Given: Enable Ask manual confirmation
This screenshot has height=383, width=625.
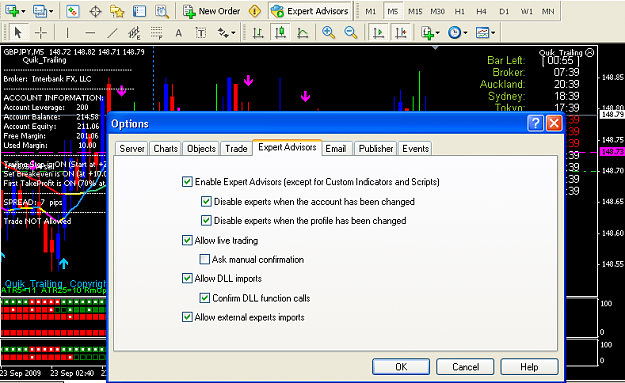Looking at the screenshot, I should [204, 259].
